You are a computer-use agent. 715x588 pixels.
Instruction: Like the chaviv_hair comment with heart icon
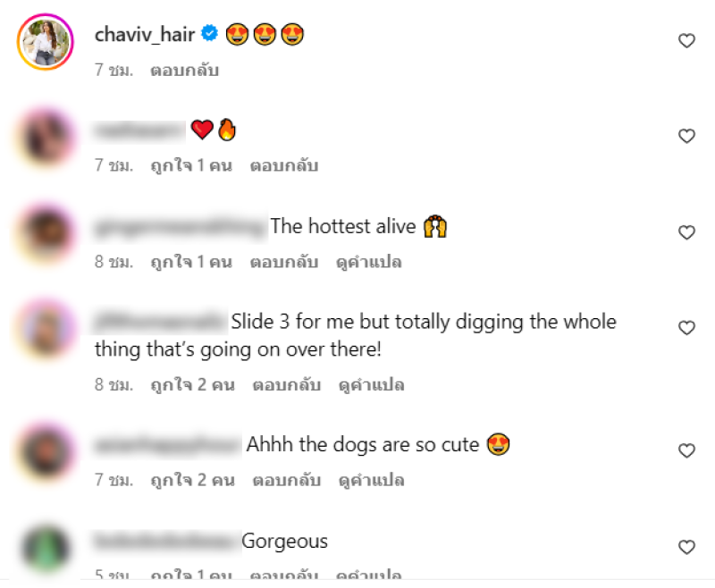pyautogui.click(x=686, y=41)
